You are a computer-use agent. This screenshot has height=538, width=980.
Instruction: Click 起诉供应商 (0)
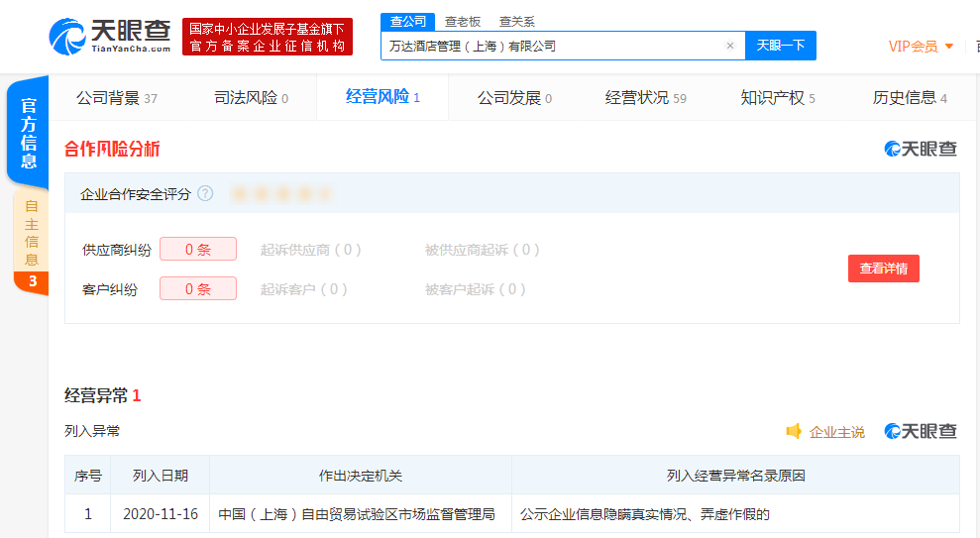pyautogui.click(x=310, y=250)
